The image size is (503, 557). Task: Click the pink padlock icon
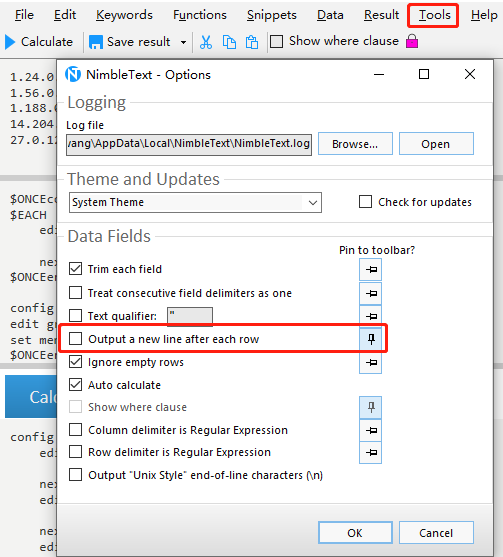tap(412, 41)
